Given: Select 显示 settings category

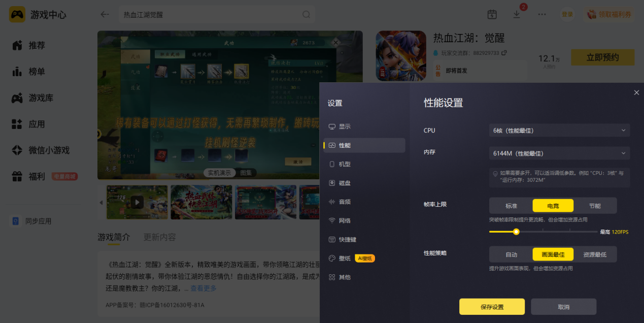Looking at the screenshot, I should (x=364, y=126).
